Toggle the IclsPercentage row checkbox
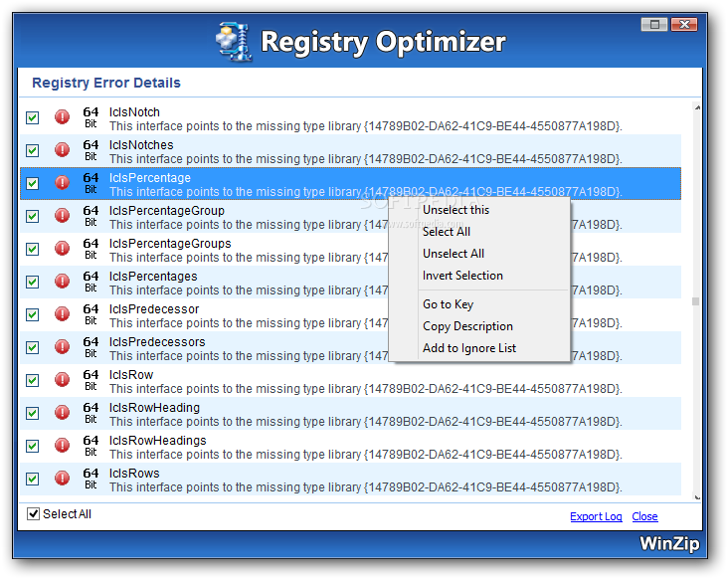728x579 pixels. pyautogui.click(x=33, y=183)
